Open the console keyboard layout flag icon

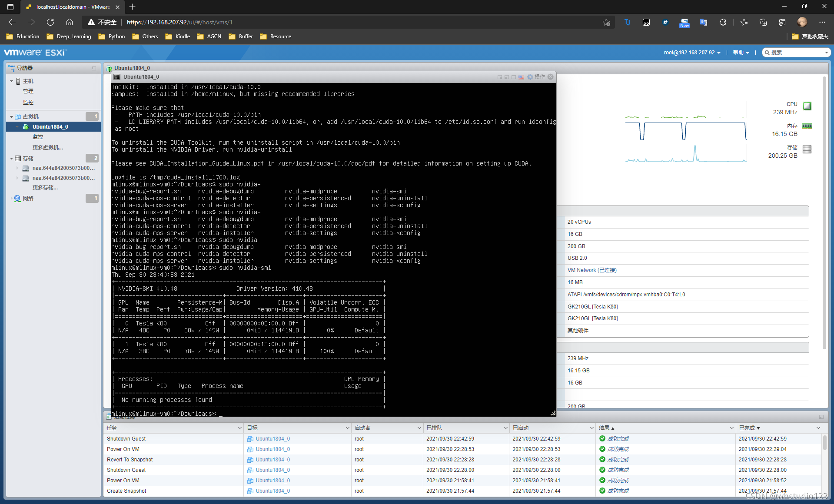[x=521, y=77]
